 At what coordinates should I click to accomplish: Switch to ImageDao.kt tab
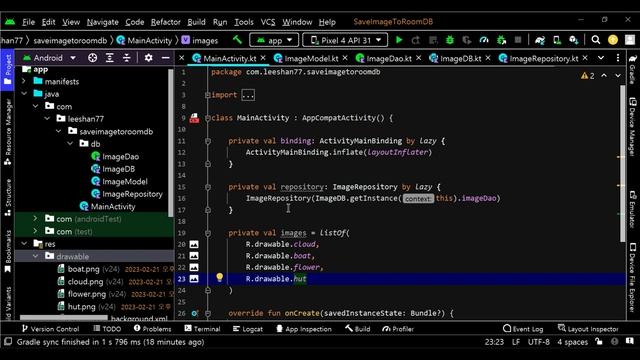tap(389, 58)
